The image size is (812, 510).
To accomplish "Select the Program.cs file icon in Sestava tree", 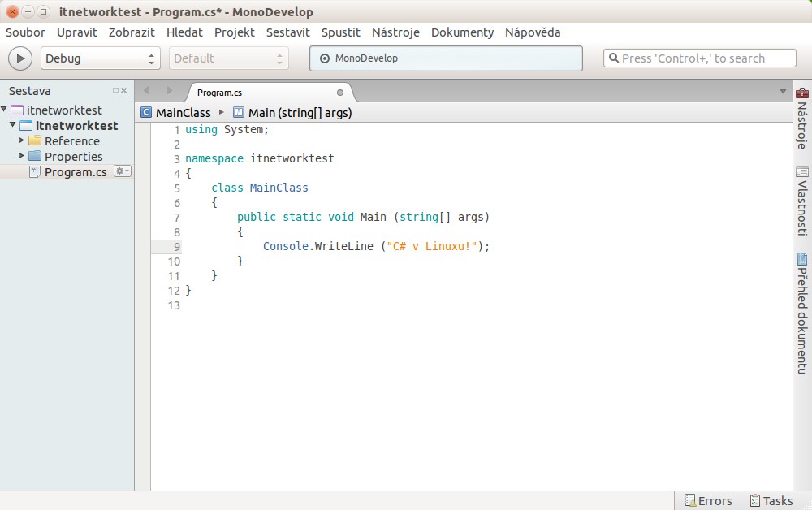I will (35, 171).
